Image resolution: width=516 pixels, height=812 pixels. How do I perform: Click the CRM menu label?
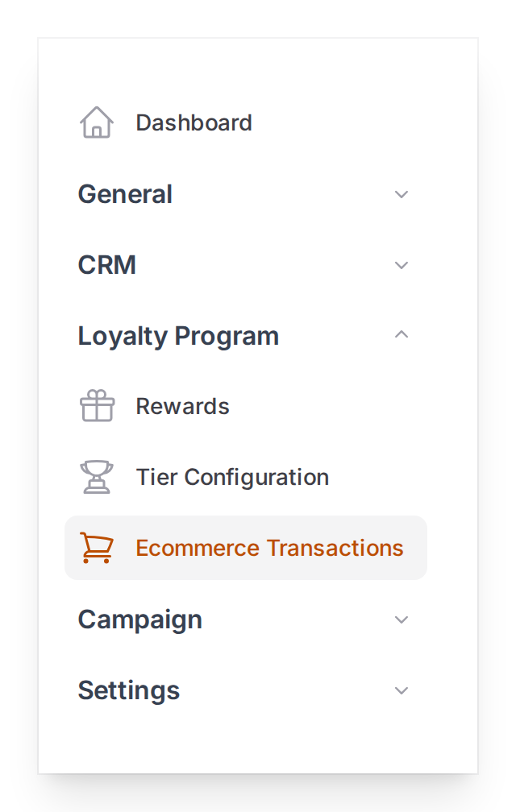click(107, 265)
